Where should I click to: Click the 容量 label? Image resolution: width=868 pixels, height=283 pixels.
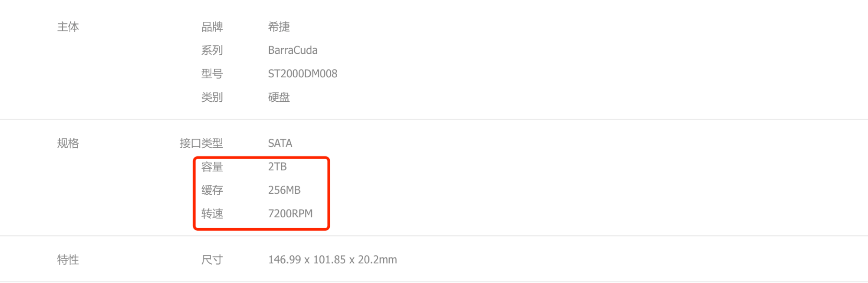pos(212,167)
